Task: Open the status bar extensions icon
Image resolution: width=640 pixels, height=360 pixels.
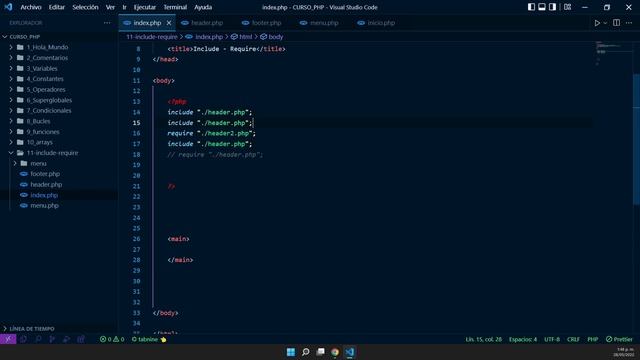Action: coord(81,339)
